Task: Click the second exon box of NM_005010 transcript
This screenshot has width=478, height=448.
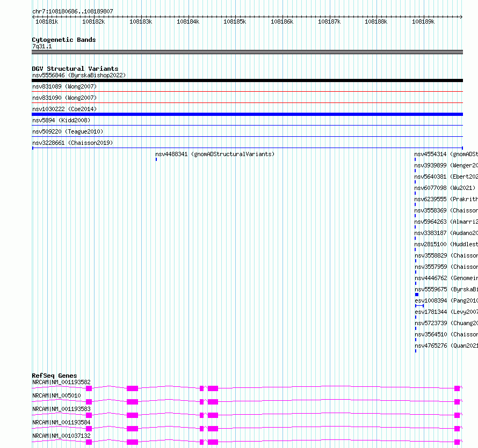Action: tap(132, 402)
